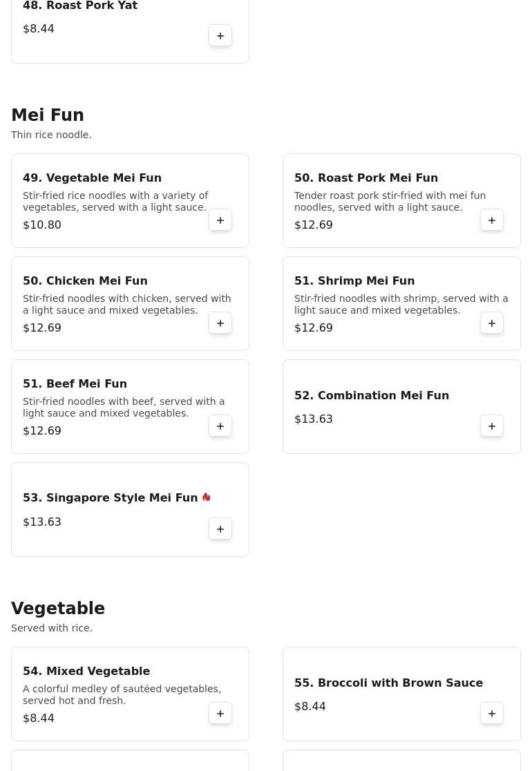Click the Vegetable section heading
Viewport: 532px width, 771px height.
coord(58,608)
